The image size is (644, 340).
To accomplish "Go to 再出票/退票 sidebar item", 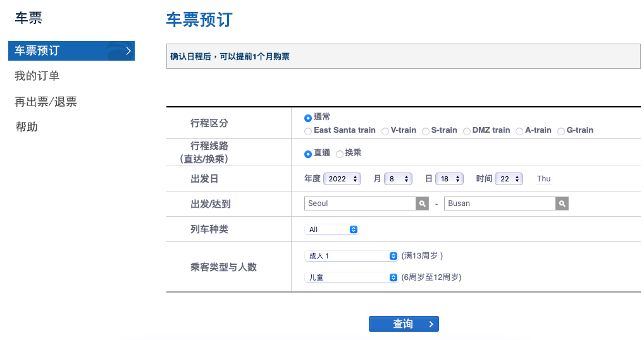I will 46,102.
